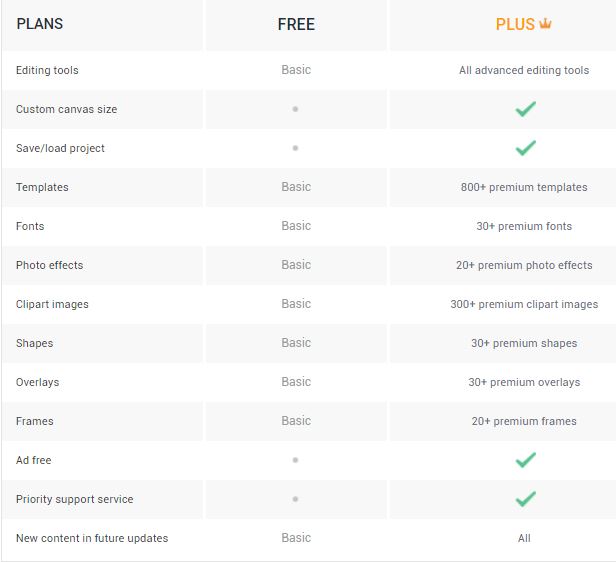Select the FREE plan column header
The height and width of the screenshot is (562, 616).
click(x=296, y=24)
